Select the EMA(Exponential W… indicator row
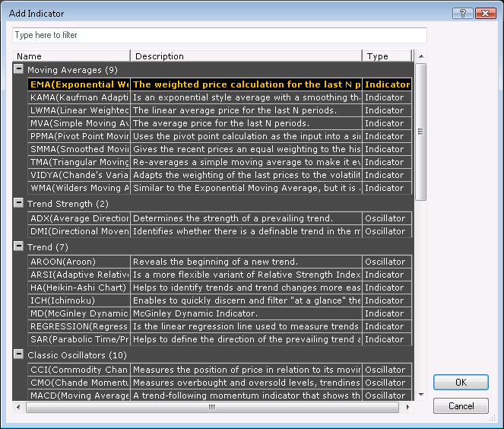504x429 pixels. point(220,84)
